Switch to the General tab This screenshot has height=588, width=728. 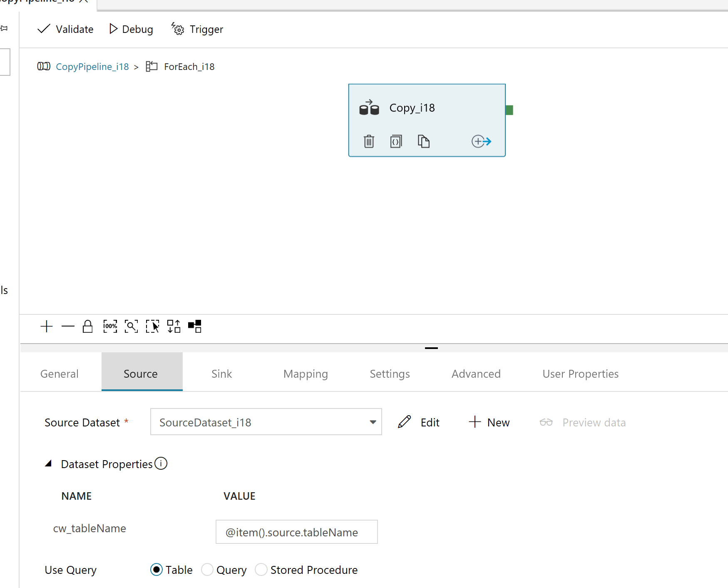60,374
